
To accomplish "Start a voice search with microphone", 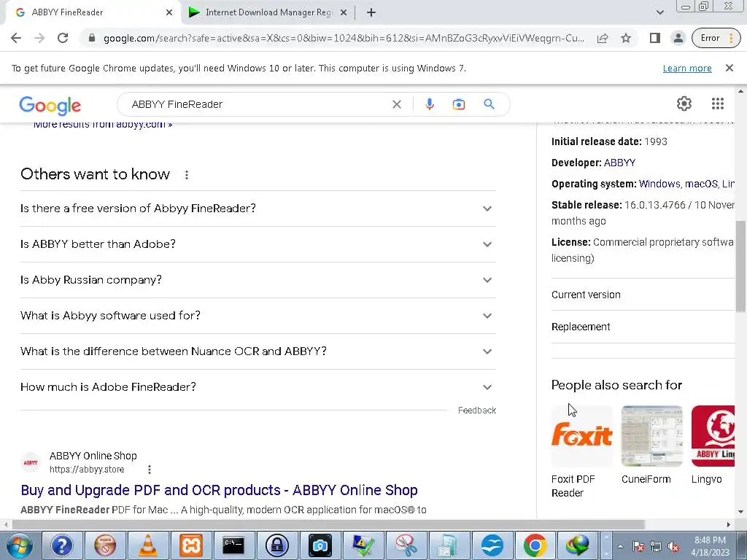I will 429,104.
